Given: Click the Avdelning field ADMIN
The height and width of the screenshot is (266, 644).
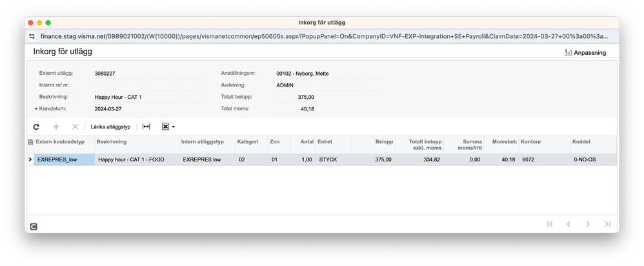Looking at the screenshot, I should coord(328,85).
